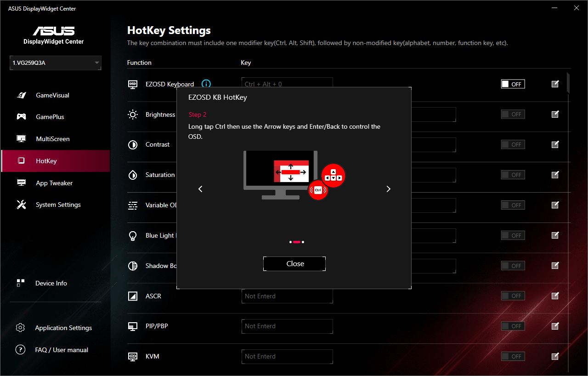This screenshot has width=588, height=376.
Task: Jump to first step via page dot
Action: 290,242
